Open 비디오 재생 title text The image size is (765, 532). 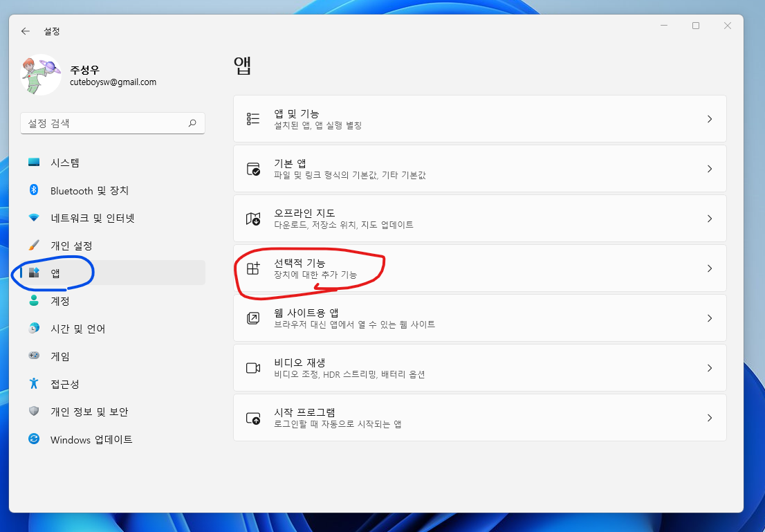[299, 363]
